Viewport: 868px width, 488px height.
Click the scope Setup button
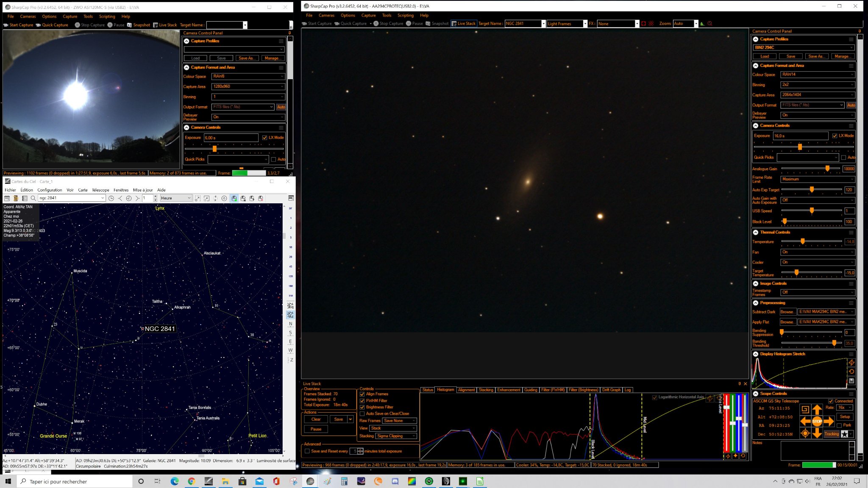click(x=845, y=417)
